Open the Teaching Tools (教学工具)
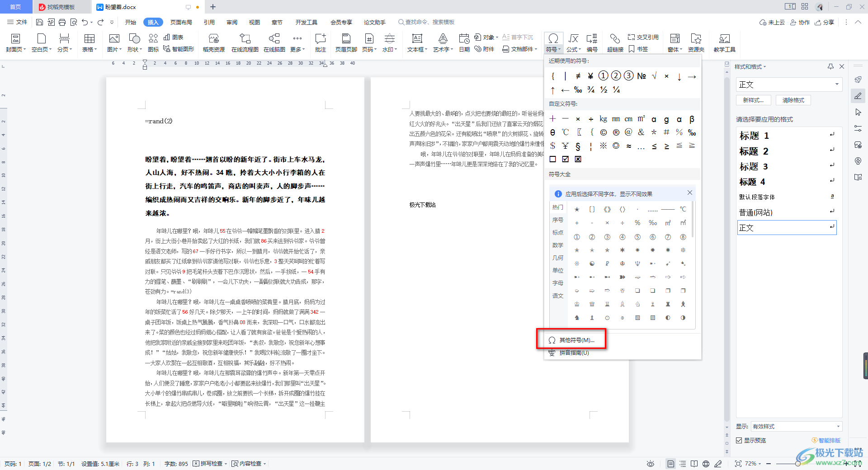The image size is (868, 470). coord(724,42)
